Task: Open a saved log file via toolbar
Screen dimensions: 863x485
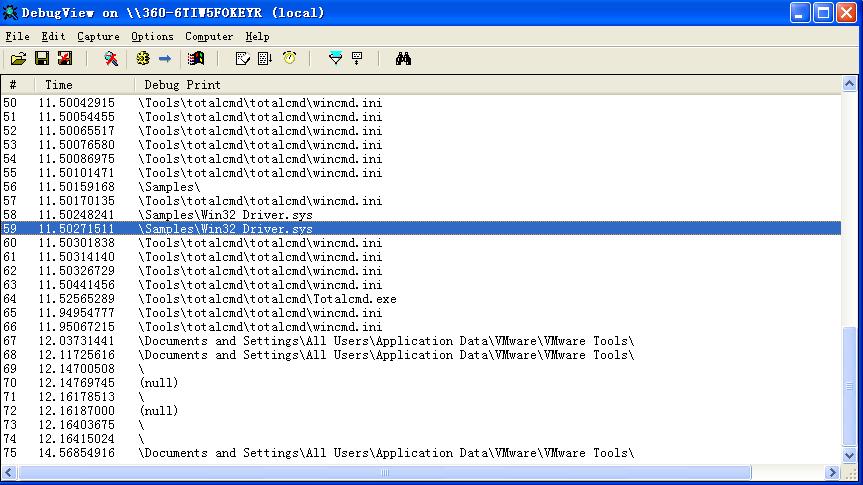Action: click(x=18, y=58)
